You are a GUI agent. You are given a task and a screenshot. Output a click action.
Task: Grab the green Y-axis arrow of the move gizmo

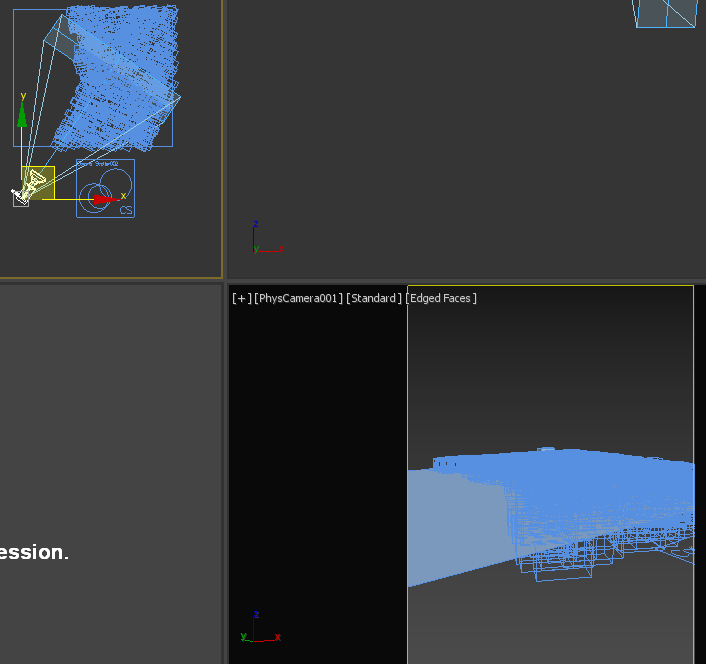coord(22,115)
